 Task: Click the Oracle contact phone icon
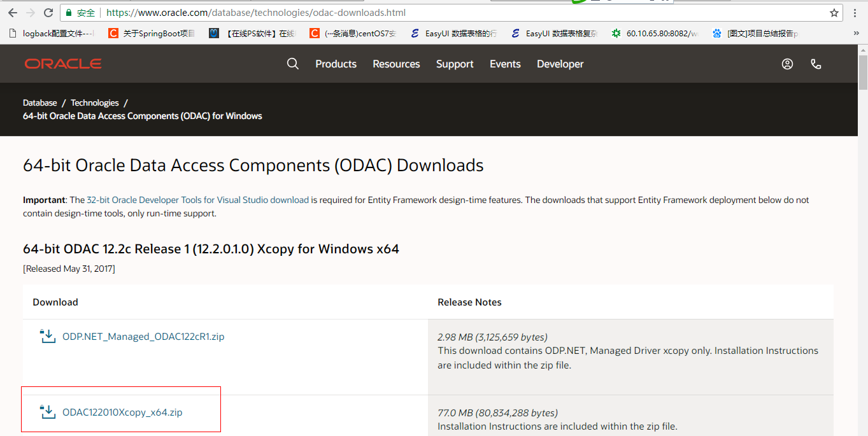tap(816, 64)
